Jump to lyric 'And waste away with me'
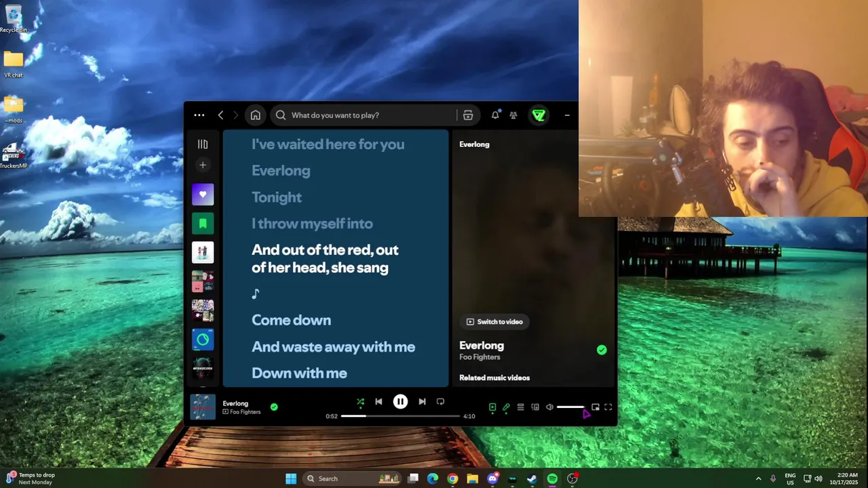Screen dimensions: 868x488 coord(333,346)
